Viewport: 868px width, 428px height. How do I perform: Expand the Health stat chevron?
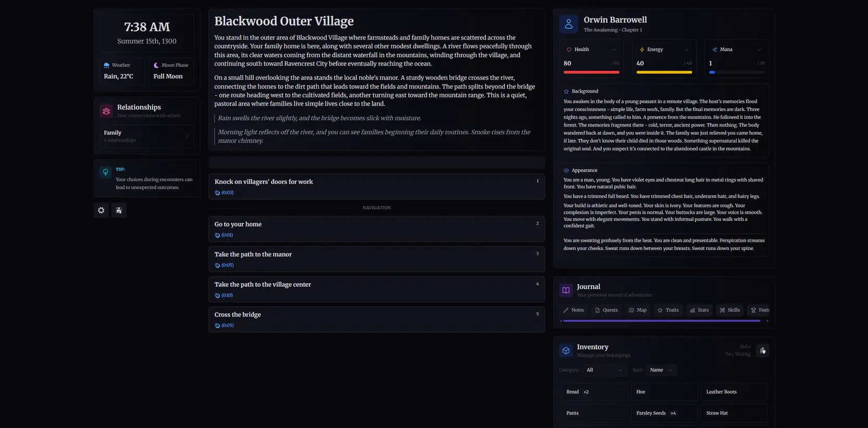(x=614, y=49)
